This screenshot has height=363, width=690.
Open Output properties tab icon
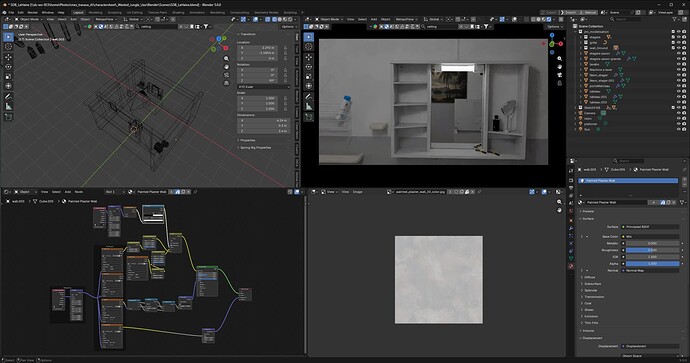tap(571, 188)
